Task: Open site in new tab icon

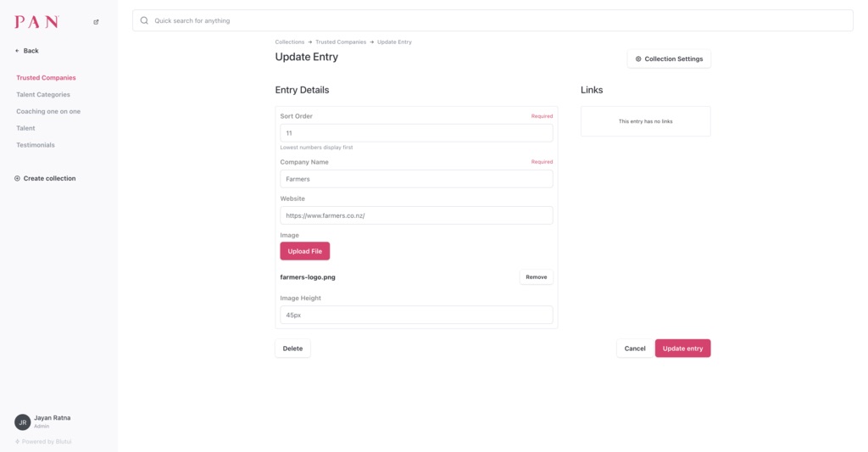Action: [x=96, y=22]
